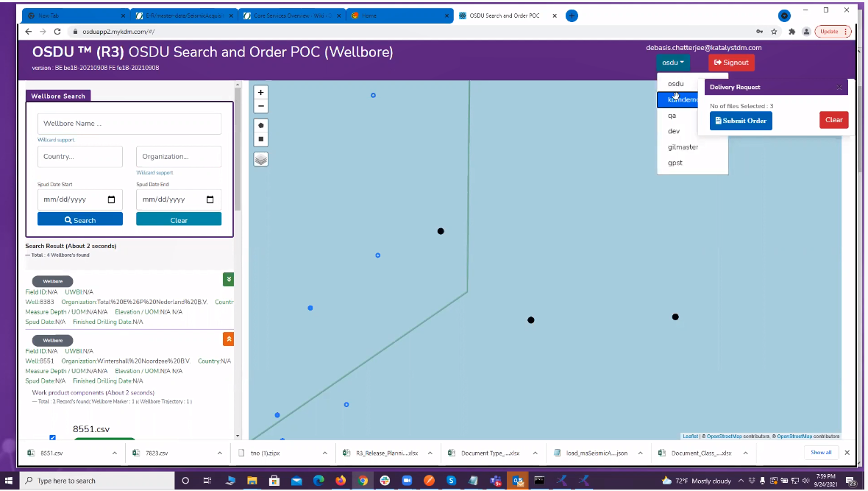Click the Clear button in Delivery Request panel
The width and height of the screenshot is (868, 491).
[833, 119]
